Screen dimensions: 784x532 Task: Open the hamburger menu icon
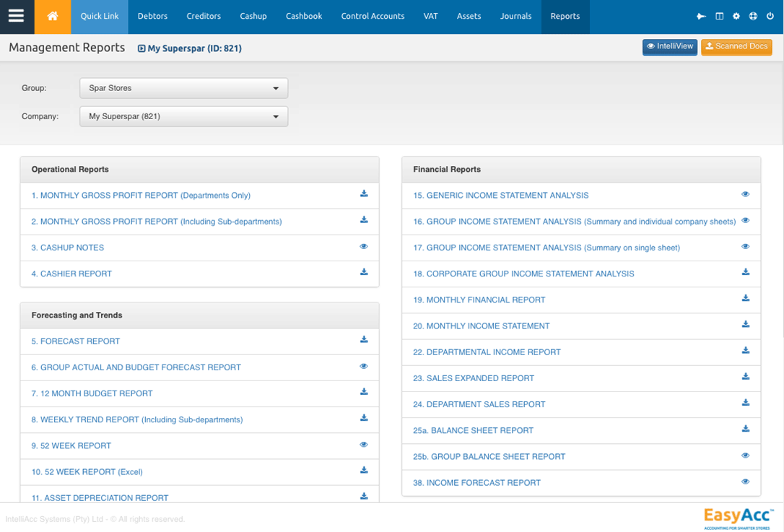[16, 16]
